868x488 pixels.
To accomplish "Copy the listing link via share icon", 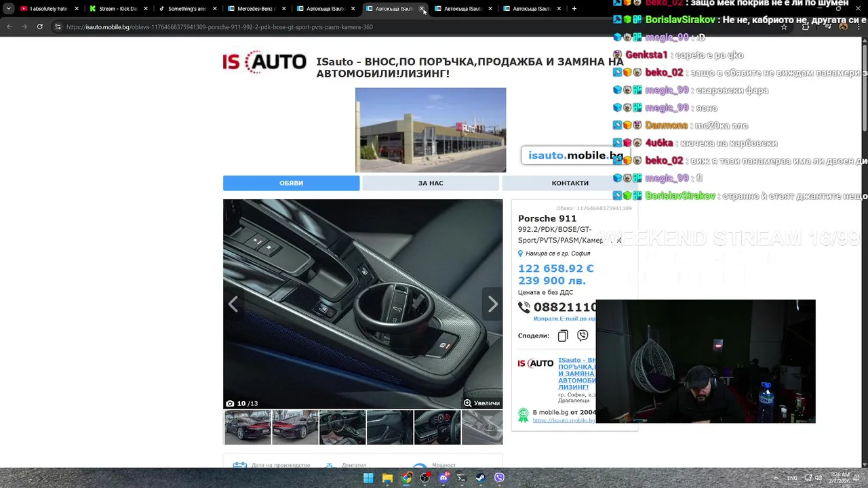I will [563, 335].
